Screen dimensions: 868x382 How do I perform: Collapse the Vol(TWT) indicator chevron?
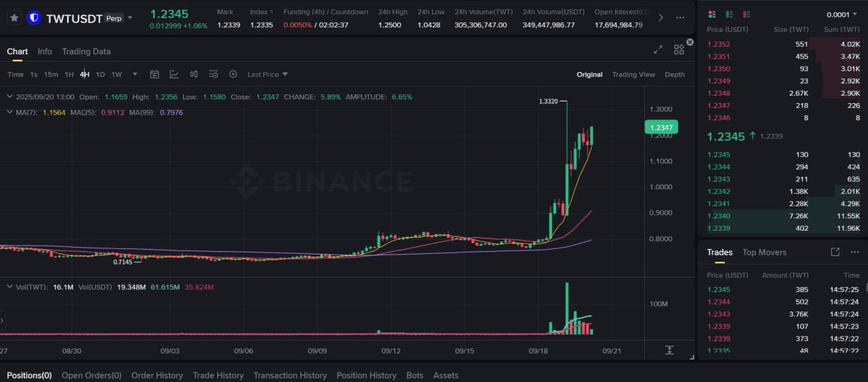pyautogui.click(x=10, y=287)
